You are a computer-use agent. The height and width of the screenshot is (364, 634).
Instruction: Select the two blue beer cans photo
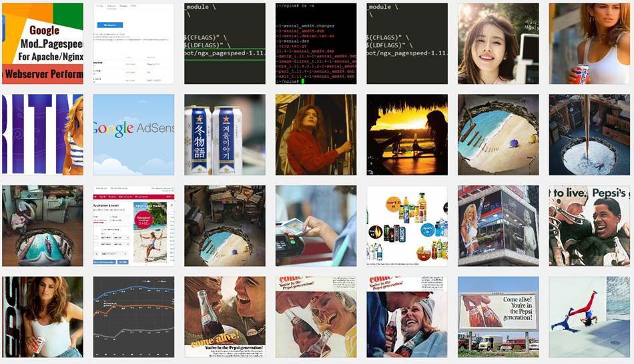224,134
